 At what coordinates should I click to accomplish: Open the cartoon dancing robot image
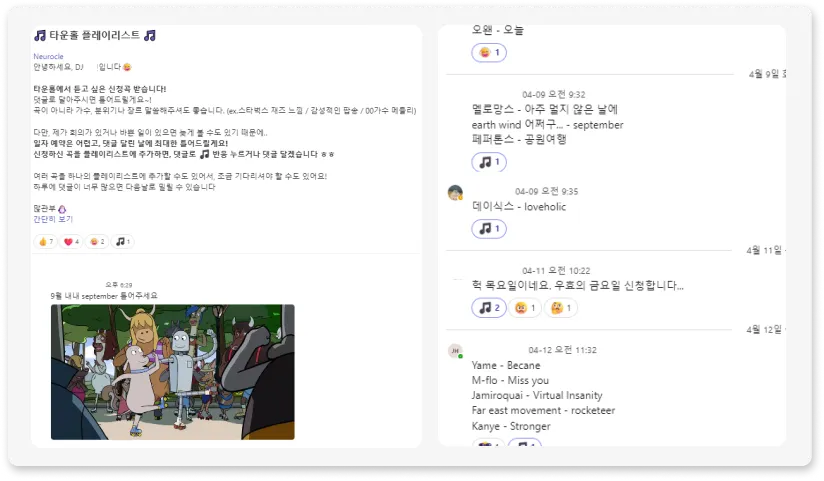tap(173, 372)
